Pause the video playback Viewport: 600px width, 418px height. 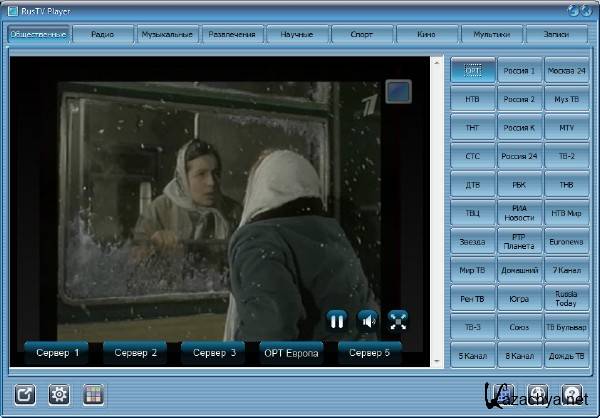(337, 320)
